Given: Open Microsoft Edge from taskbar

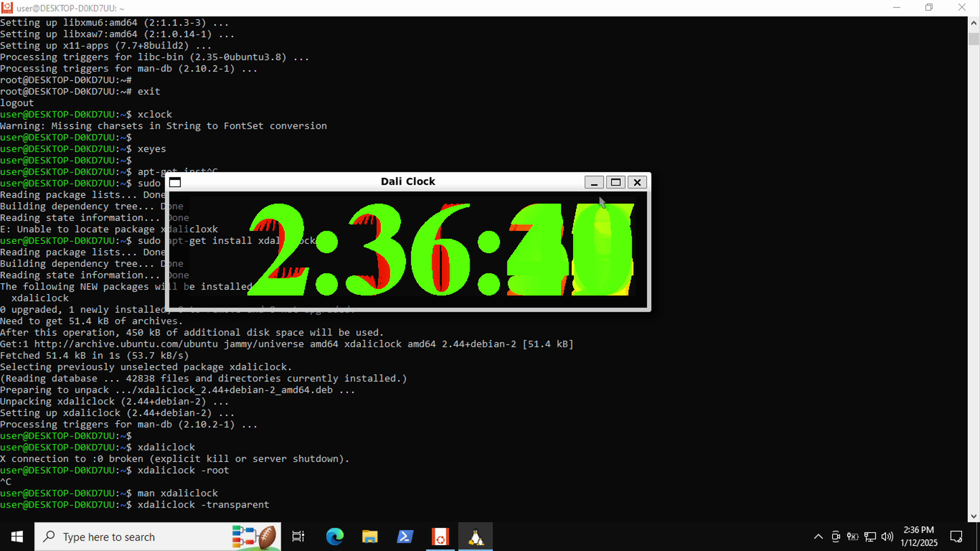Looking at the screenshot, I should click(335, 537).
